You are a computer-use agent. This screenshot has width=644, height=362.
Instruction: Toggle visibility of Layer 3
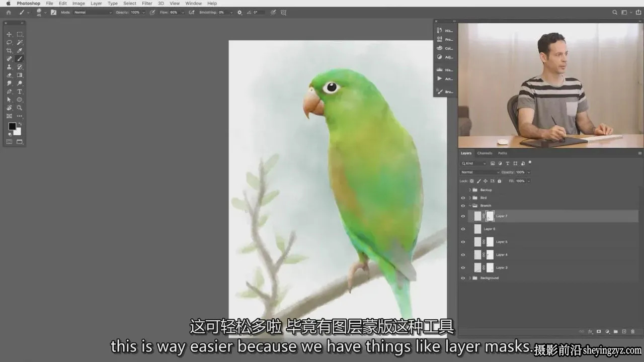pos(463,267)
